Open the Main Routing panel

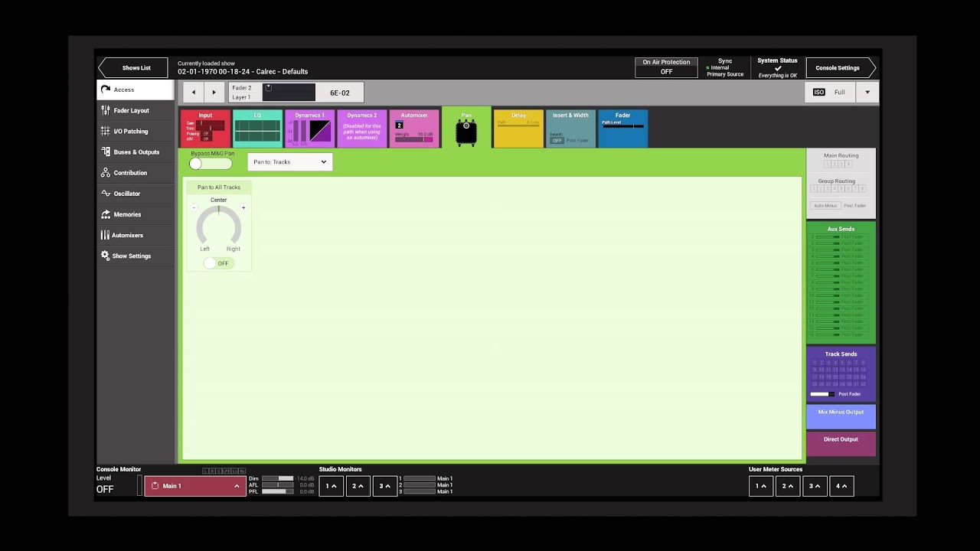[841, 161]
